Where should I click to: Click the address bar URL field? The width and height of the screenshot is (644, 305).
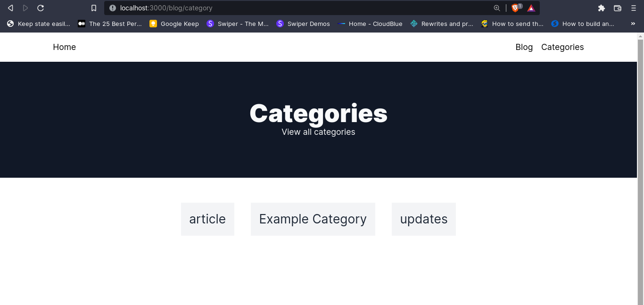coord(302,8)
